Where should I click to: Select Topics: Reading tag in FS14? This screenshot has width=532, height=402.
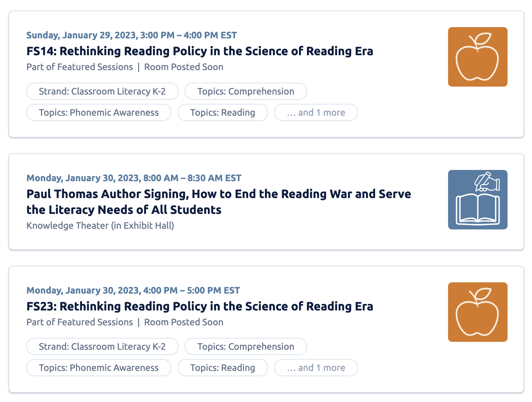(222, 112)
